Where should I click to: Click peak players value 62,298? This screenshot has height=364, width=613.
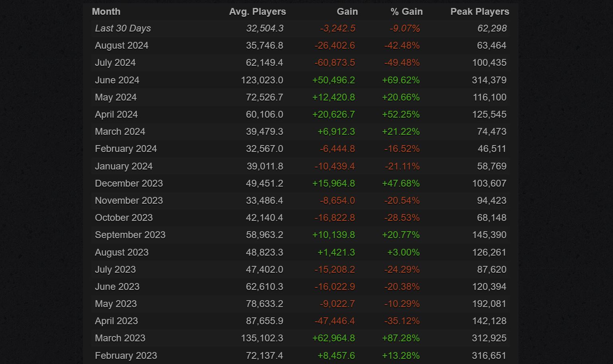(x=492, y=28)
